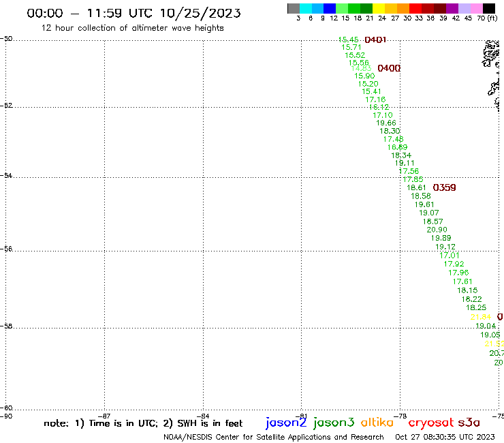The image size is (504, 443).
Task: Click the Oct 27 08:30:35 UTC timestamp
Action: coord(445,437)
